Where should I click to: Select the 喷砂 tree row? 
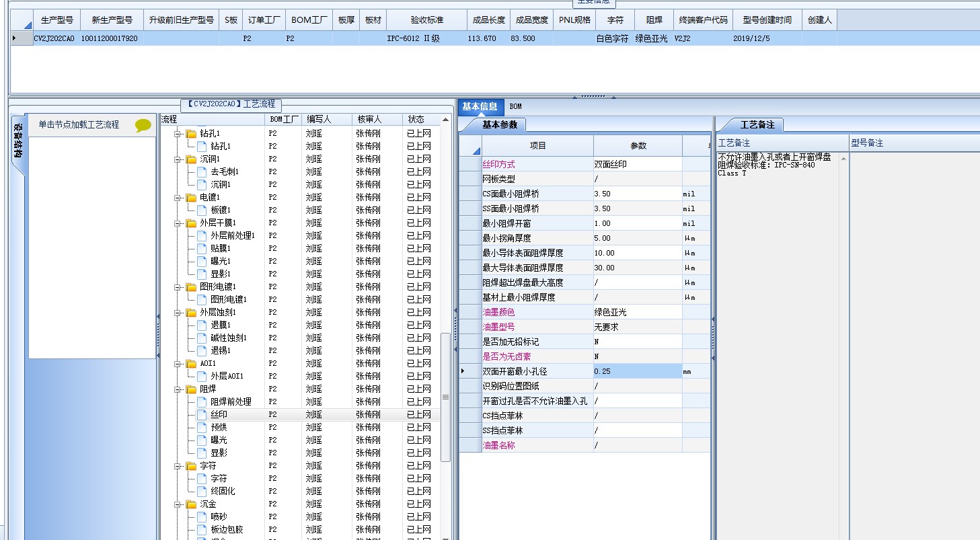[301, 517]
